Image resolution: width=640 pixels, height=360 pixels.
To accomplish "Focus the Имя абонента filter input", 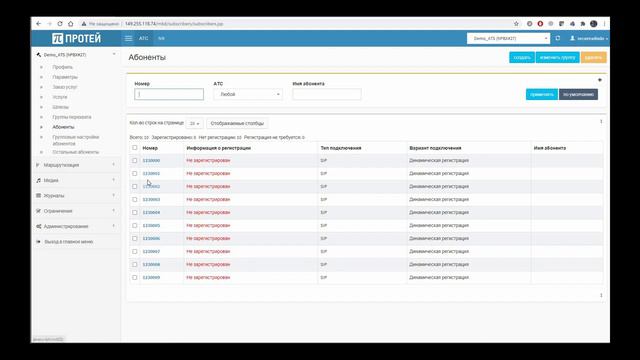I will pos(327,94).
